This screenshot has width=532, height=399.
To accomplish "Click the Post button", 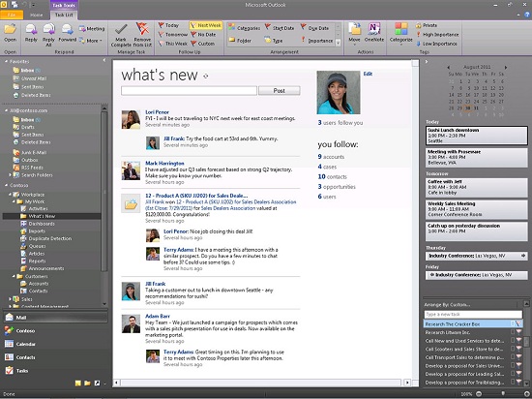I will click(280, 91).
